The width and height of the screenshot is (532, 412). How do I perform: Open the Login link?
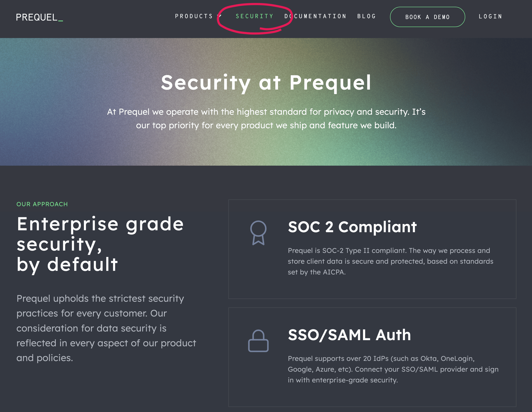coord(490,17)
